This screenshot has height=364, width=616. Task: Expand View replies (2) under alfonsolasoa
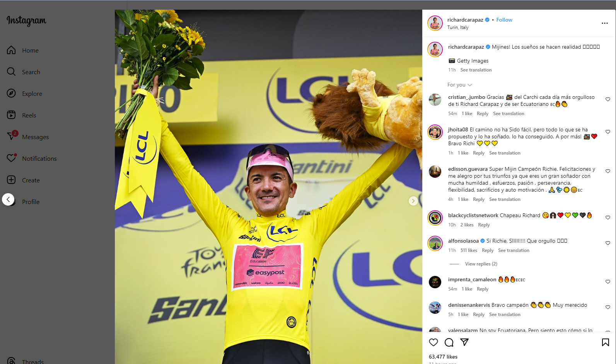point(481,264)
